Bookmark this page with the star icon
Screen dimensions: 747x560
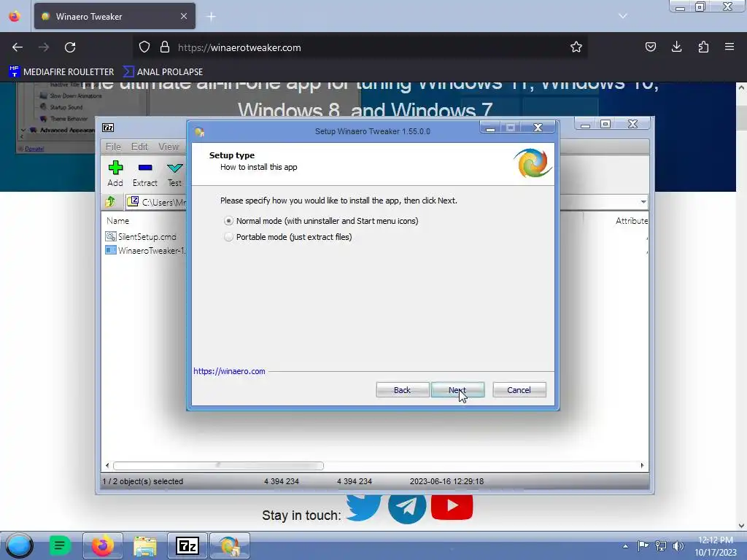tap(576, 47)
